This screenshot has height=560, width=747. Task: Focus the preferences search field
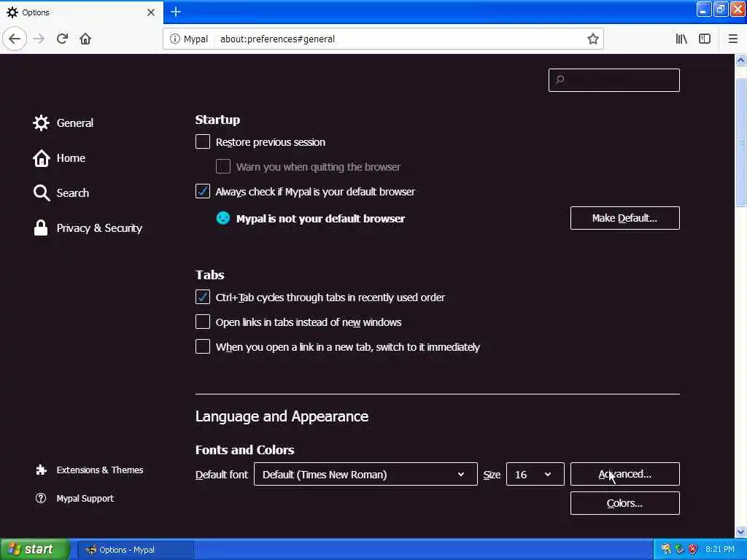pos(614,80)
